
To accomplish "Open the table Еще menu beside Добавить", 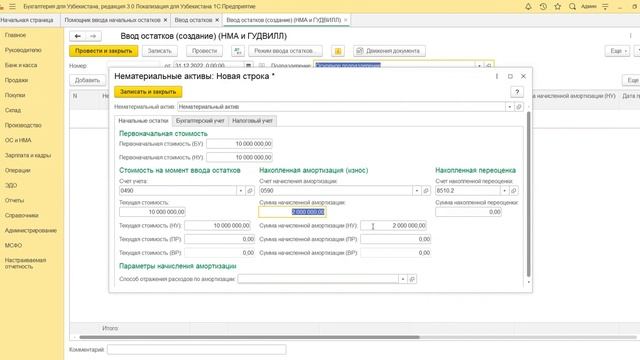I will (631, 80).
